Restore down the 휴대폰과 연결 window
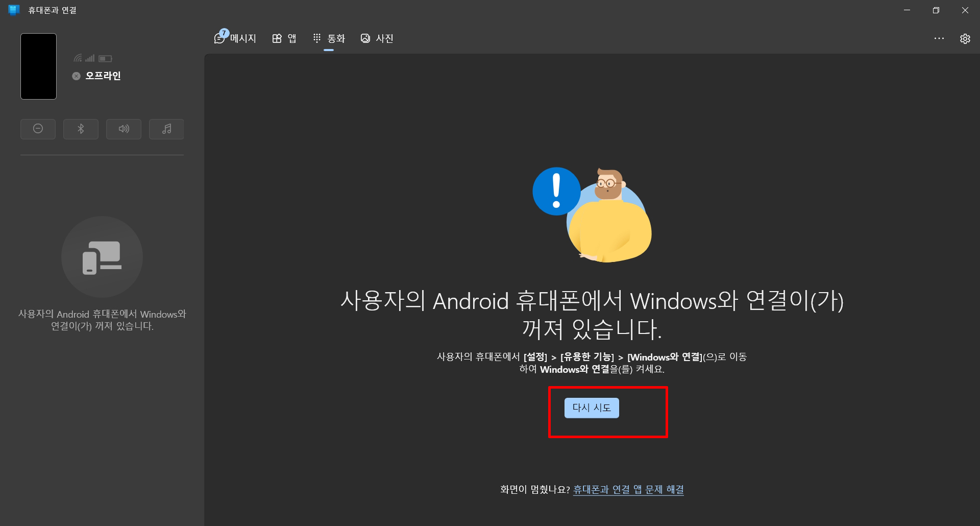 point(936,10)
